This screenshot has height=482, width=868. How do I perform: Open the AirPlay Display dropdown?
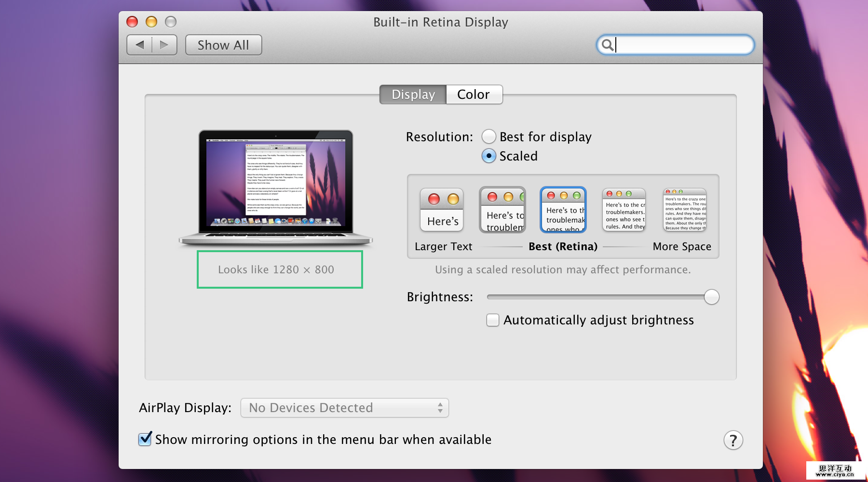[x=344, y=408]
